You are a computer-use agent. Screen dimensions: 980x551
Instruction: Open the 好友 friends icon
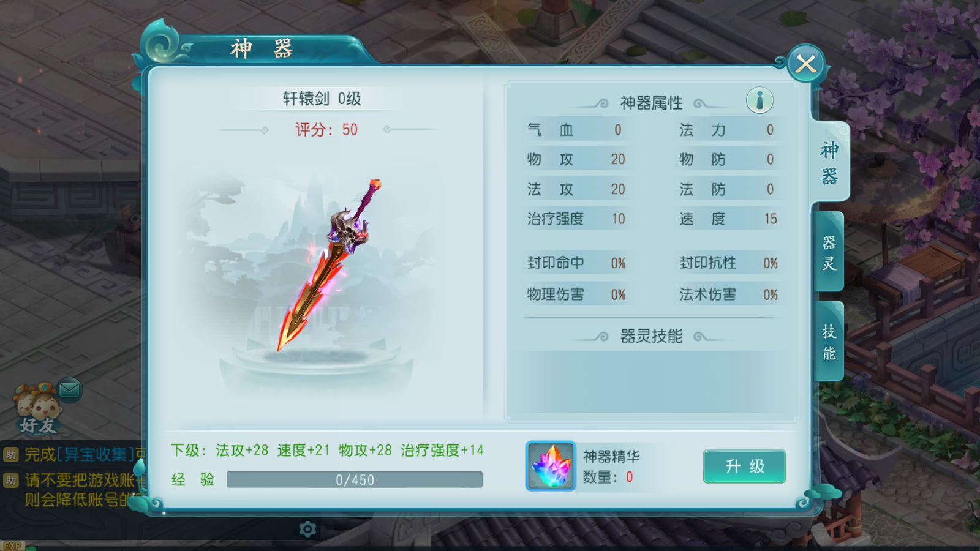coord(37,409)
